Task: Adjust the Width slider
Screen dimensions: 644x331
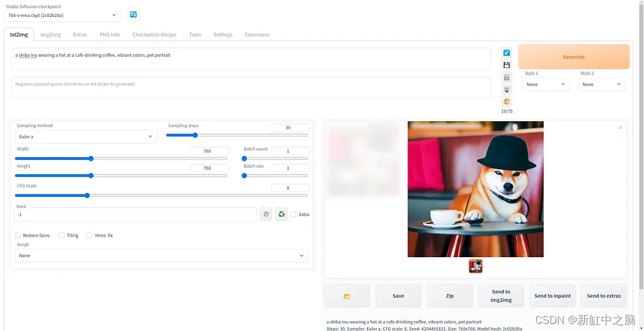Action: (x=121, y=158)
